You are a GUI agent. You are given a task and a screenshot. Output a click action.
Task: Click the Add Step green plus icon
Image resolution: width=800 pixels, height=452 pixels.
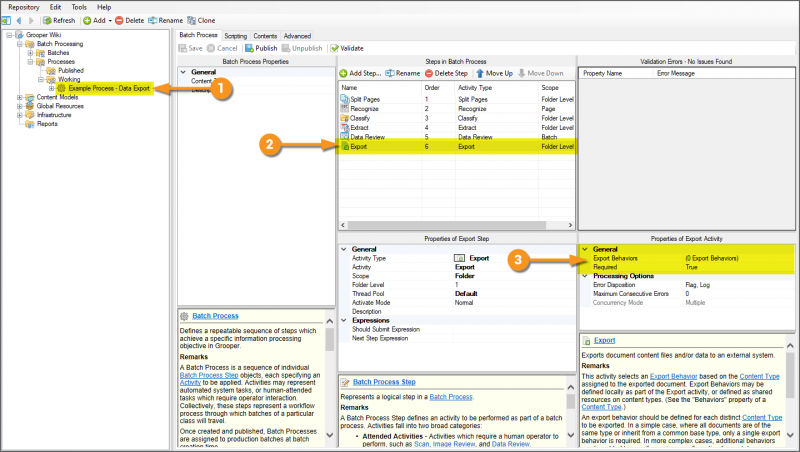(343, 73)
